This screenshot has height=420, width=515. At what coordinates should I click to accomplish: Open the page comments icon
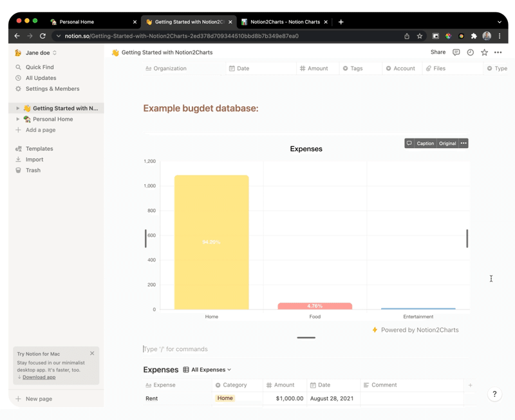[x=456, y=52]
